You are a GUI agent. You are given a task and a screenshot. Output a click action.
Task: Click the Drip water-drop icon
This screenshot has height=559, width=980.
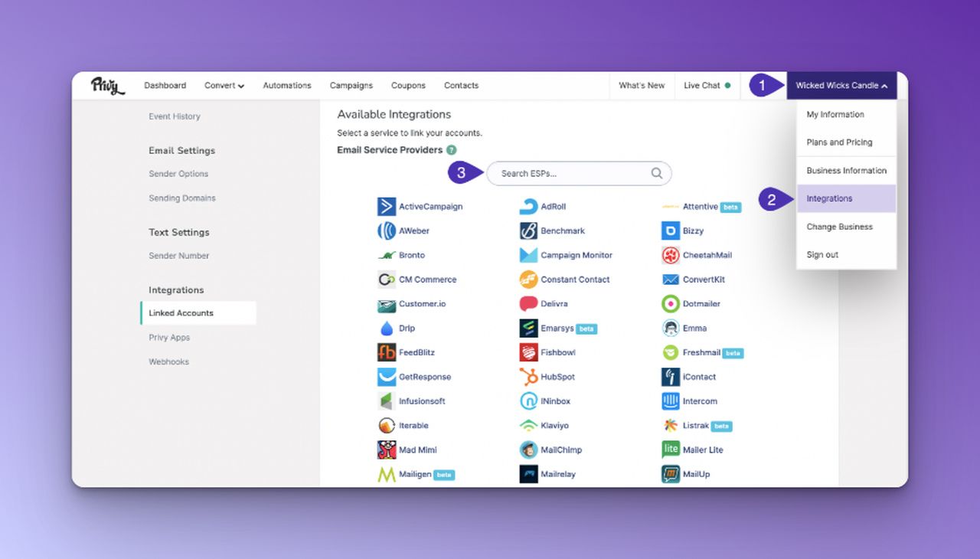(x=387, y=329)
